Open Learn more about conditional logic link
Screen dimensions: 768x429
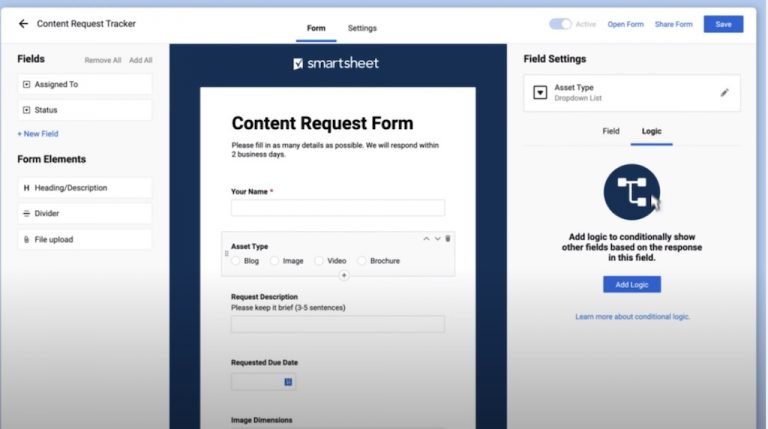click(x=632, y=317)
